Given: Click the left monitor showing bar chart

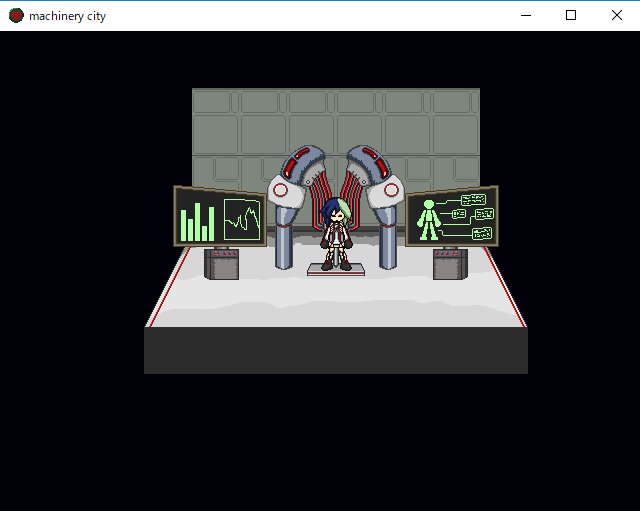Looking at the screenshot, I should [x=220, y=217].
